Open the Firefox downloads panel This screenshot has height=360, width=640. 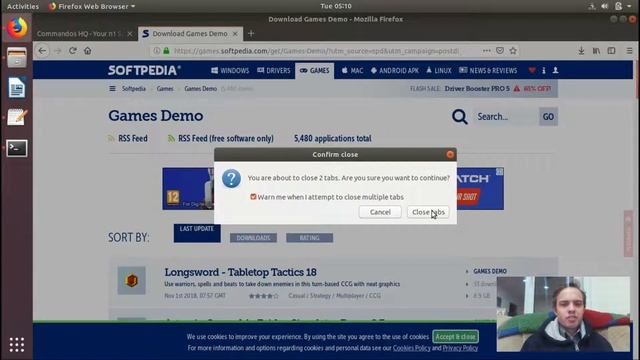581,51
